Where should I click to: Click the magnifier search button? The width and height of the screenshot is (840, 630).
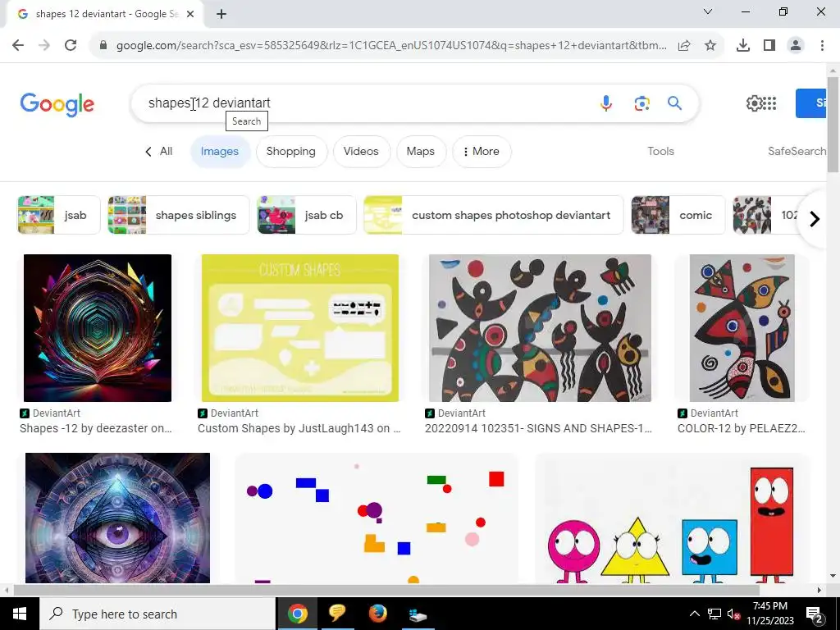tap(674, 103)
